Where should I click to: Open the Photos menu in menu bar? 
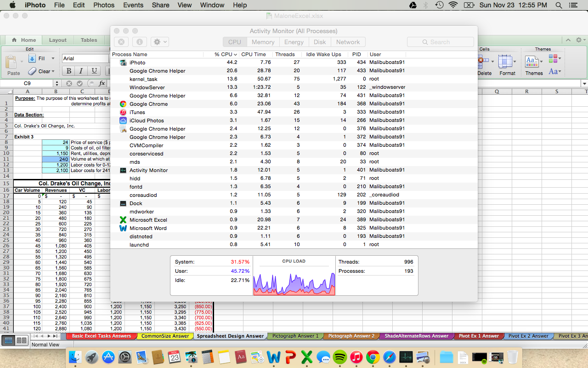click(x=104, y=5)
